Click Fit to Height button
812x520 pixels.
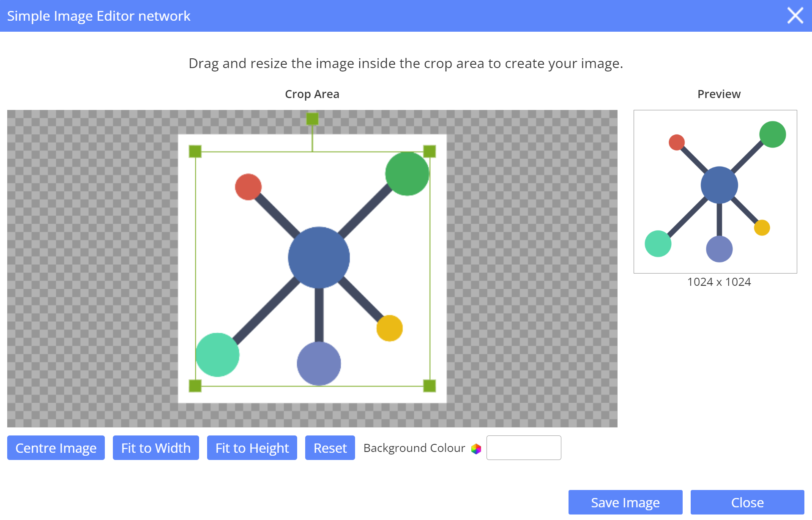(252, 448)
